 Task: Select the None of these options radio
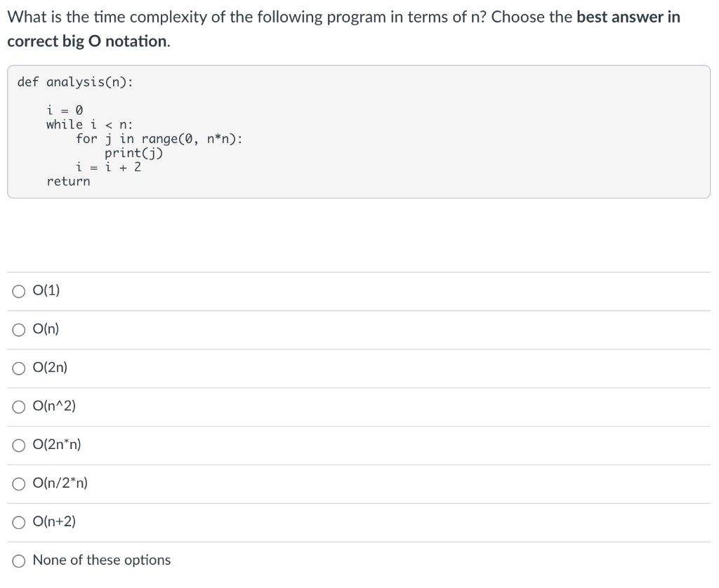coord(19,561)
